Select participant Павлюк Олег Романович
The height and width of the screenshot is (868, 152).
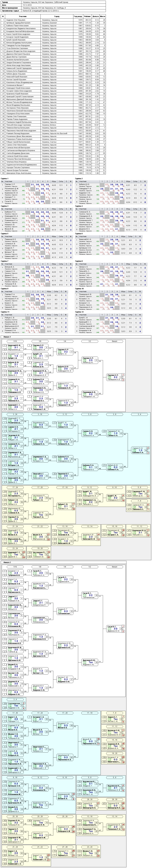tap(16, 116)
